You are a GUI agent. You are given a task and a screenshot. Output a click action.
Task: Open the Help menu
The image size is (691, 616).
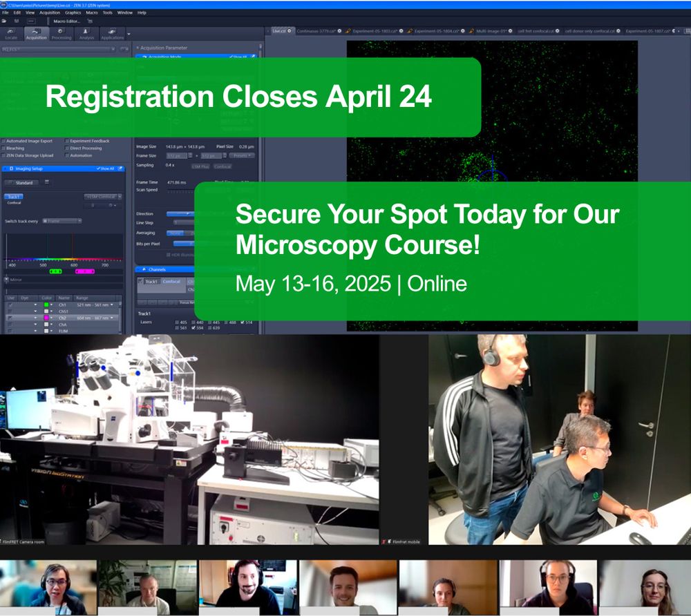[x=142, y=12]
